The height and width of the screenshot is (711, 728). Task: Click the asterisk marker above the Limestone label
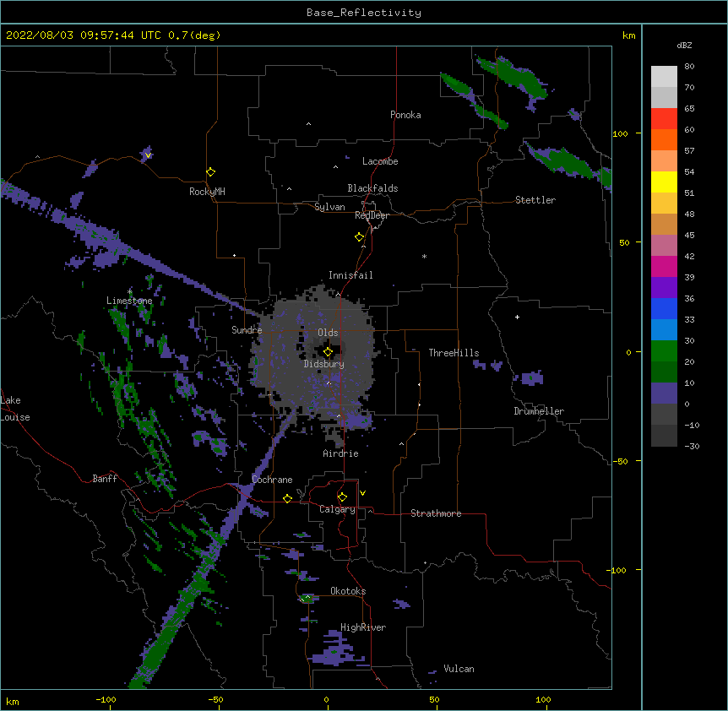129,292
